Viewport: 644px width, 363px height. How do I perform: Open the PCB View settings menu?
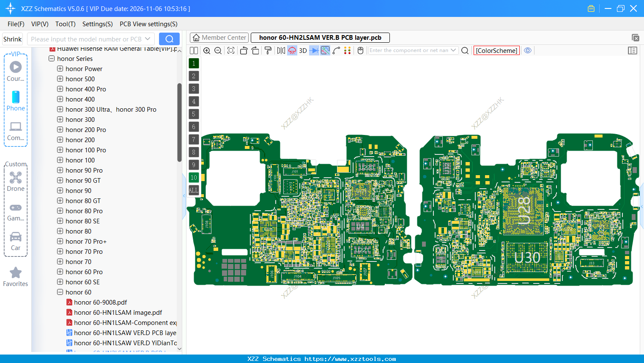tap(148, 24)
